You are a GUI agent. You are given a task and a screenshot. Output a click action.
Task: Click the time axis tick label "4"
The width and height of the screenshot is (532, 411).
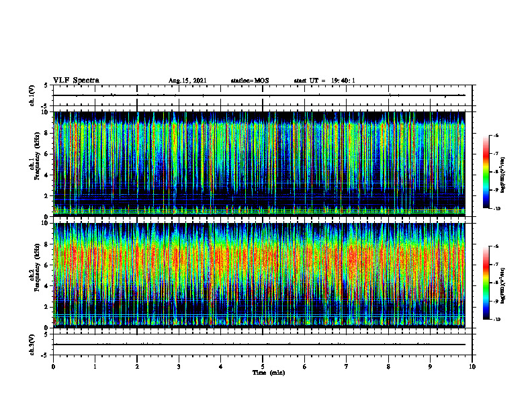[x=221, y=367]
